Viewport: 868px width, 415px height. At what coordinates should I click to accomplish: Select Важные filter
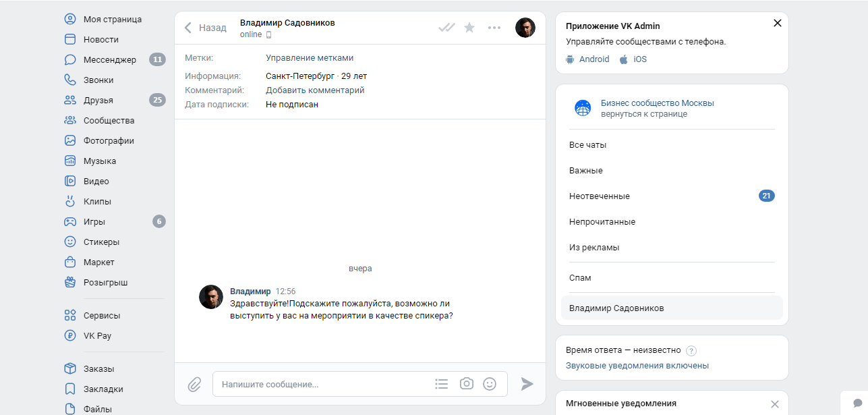coord(672,171)
